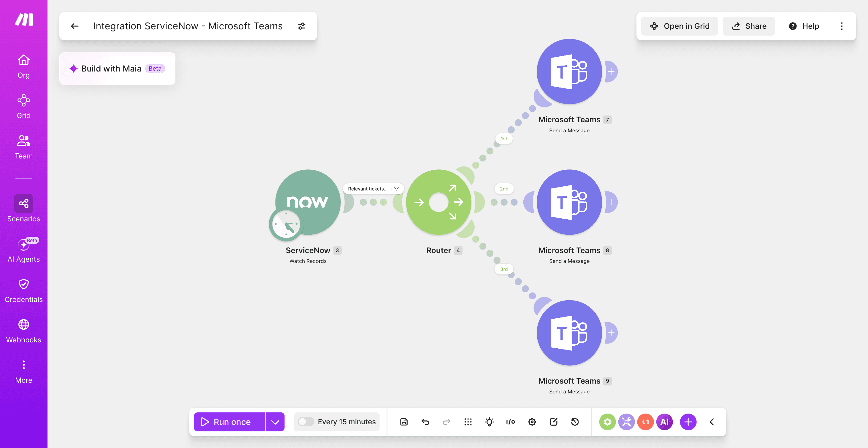This screenshot has width=868, height=448.
Task: Toggle the scenario scheduling switch
Action: pos(306,422)
